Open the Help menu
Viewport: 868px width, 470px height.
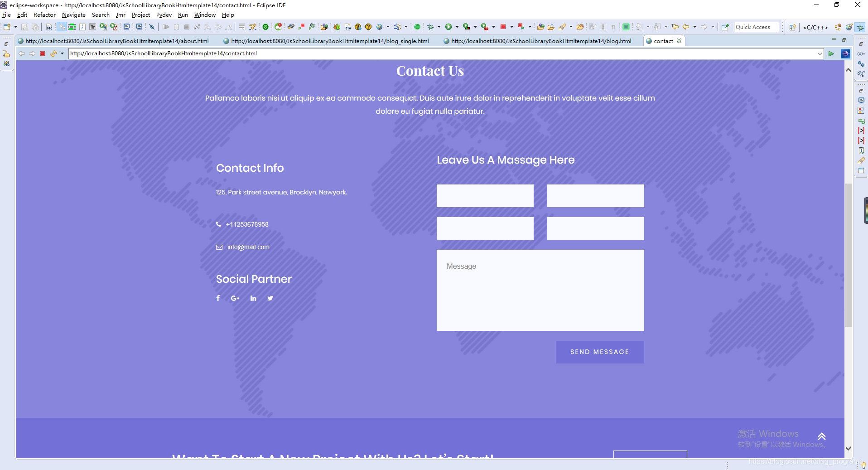[228, 15]
